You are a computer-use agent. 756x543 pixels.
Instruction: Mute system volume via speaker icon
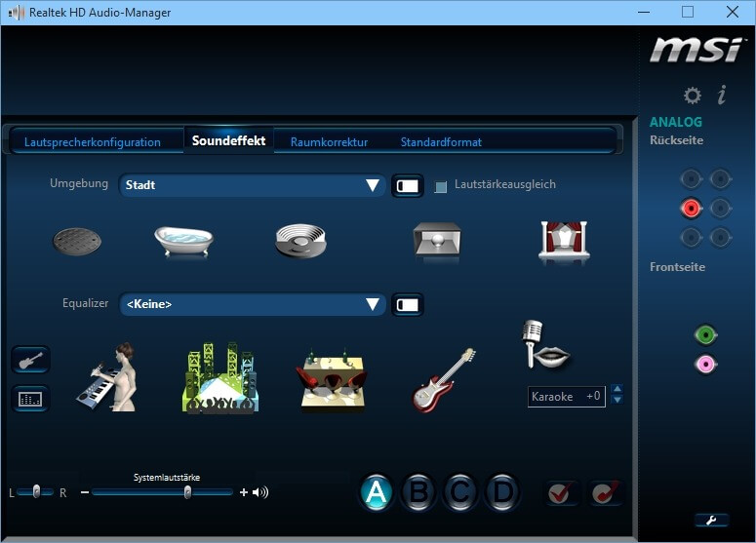260,492
